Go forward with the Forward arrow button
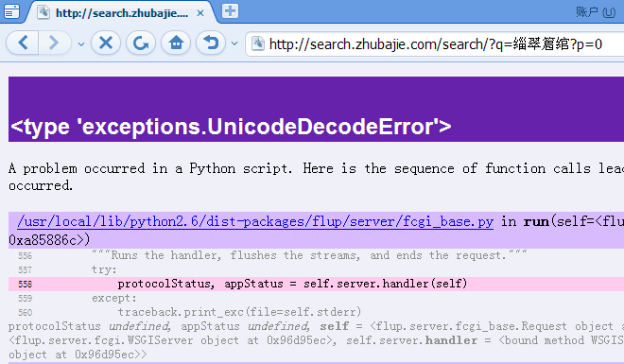This screenshot has width=624, height=364. (54, 43)
